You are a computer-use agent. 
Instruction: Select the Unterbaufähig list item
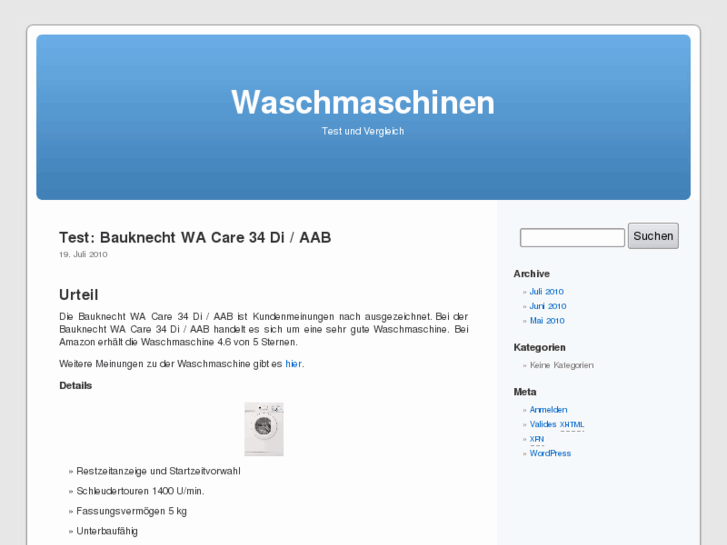(x=107, y=531)
